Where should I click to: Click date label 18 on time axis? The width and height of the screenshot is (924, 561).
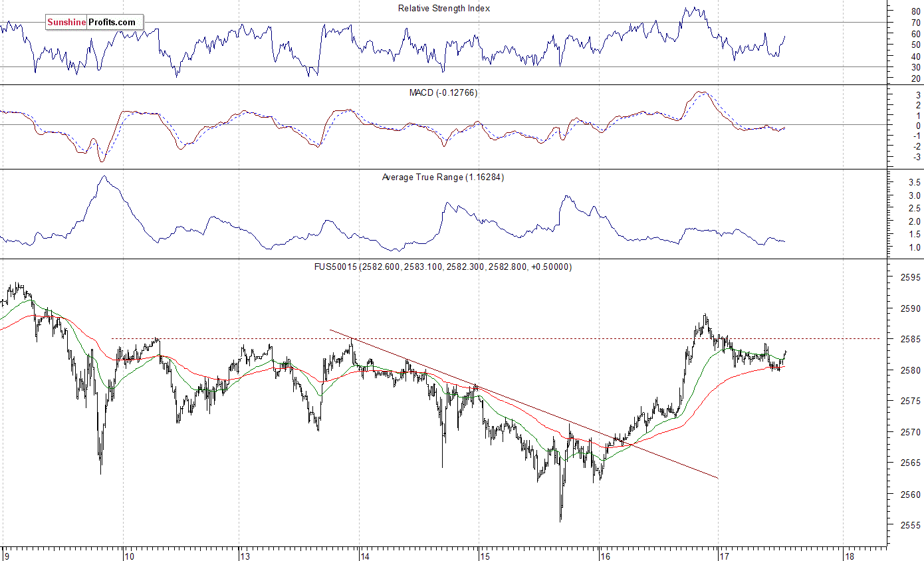tap(849, 556)
